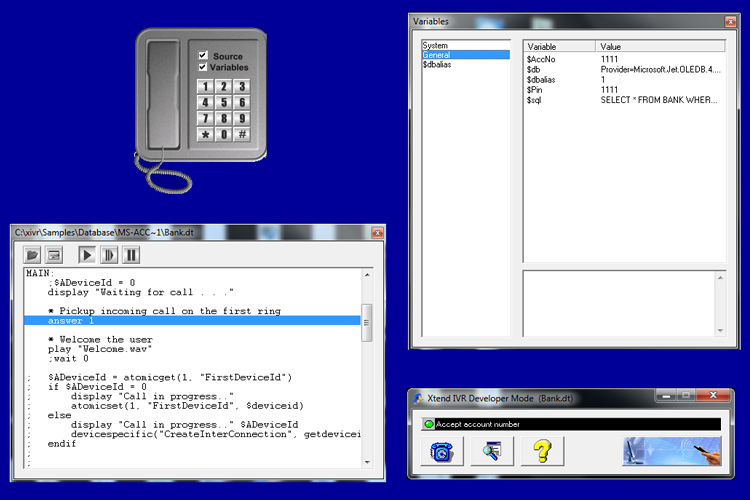Viewport: 750px width, 500px height.
Task: Uncheck the Source checkbox on the phone
Action: pos(203,55)
